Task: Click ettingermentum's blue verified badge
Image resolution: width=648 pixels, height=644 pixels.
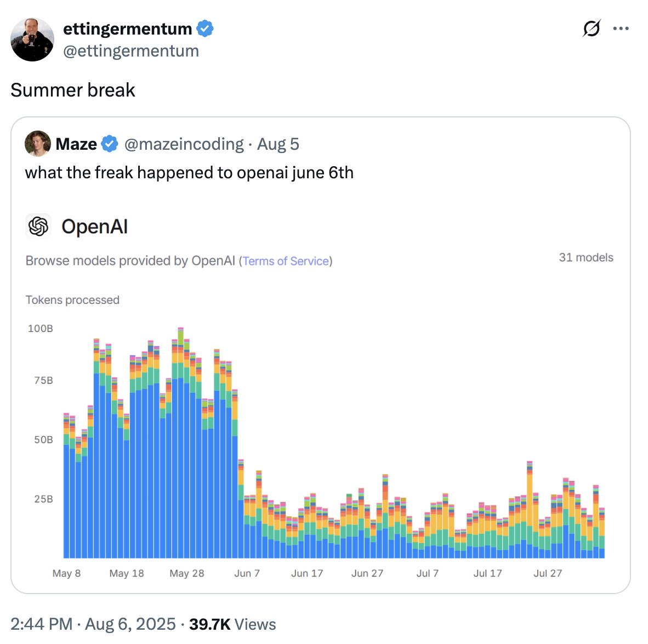Action: point(205,29)
